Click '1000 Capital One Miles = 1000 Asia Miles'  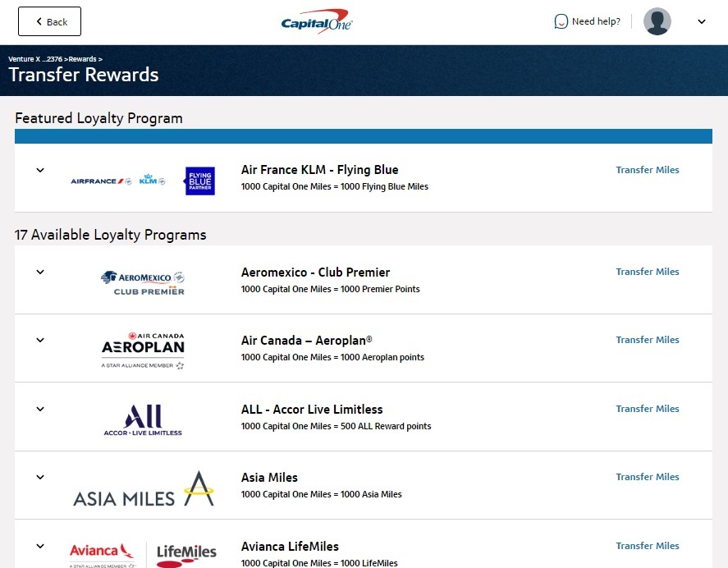tap(321, 494)
